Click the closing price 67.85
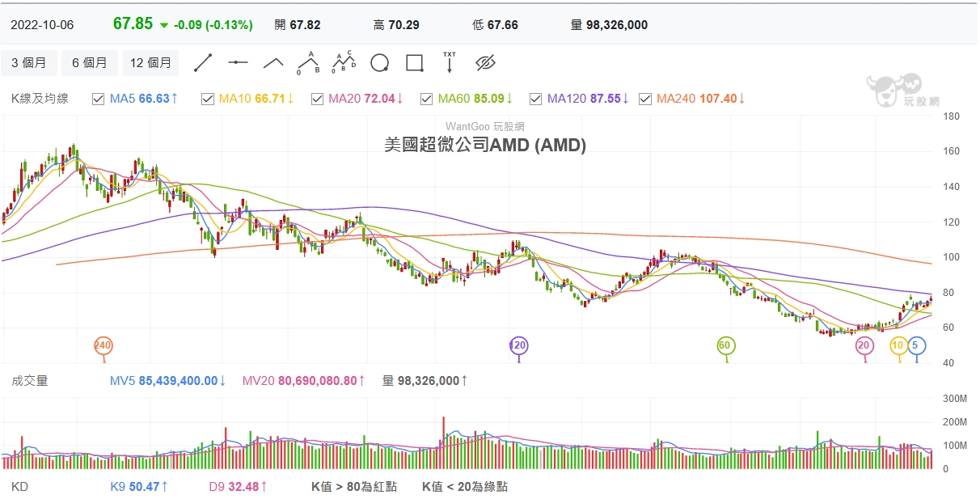 (x=133, y=24)
